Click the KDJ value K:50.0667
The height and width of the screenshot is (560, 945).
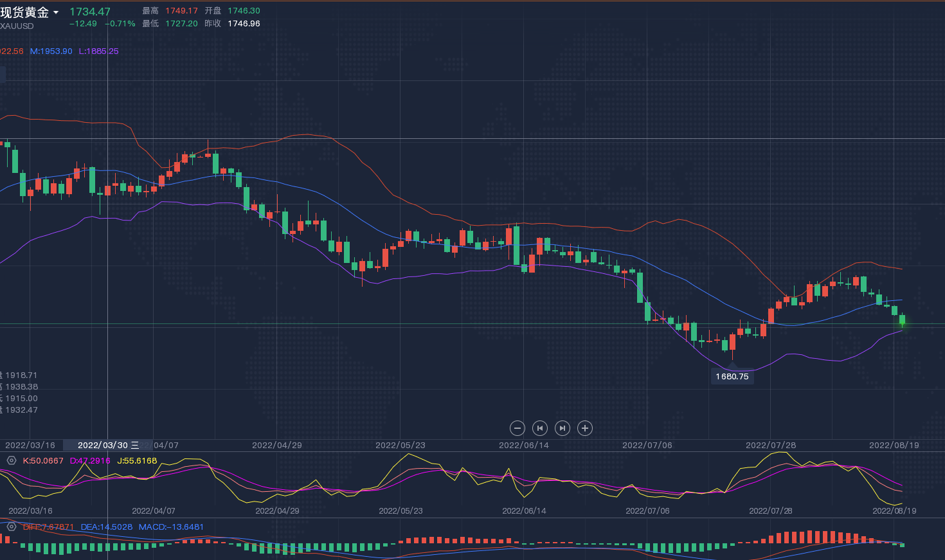click(x=43, y=461)
